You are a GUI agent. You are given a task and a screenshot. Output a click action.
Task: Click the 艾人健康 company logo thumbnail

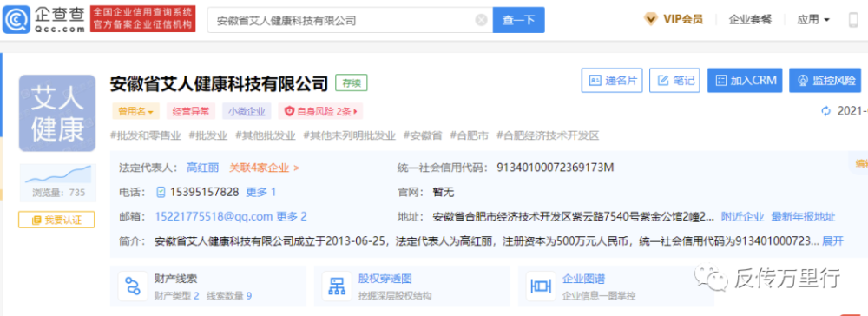[x=57, y=114]
